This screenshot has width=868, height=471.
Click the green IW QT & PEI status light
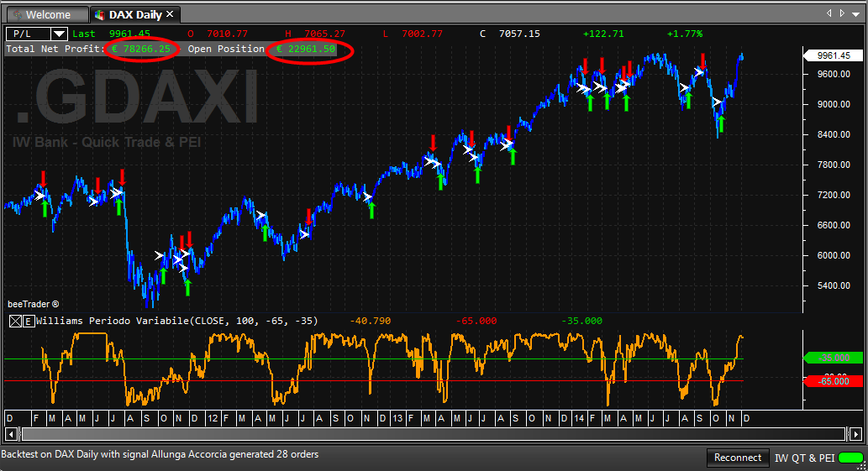coord(851,458)
